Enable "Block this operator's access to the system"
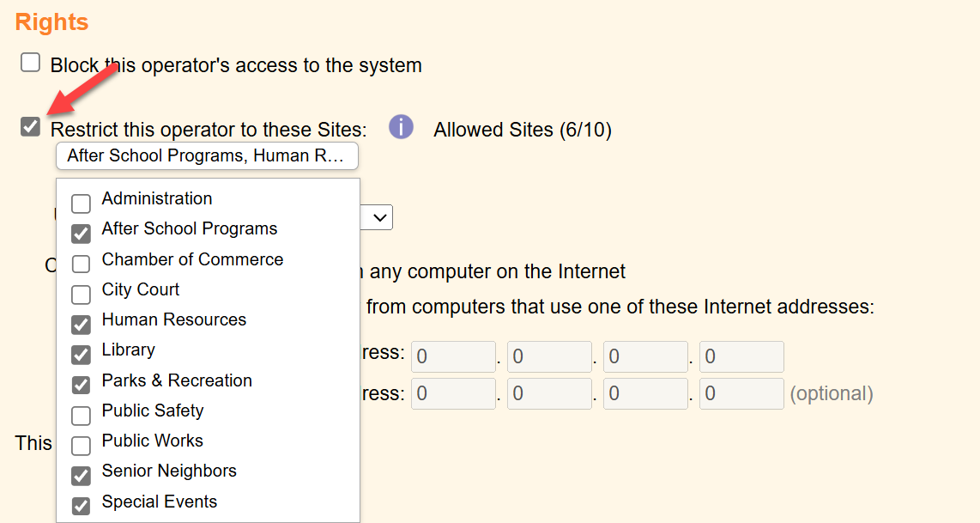The height and width of the screenshot is (523, 980). pos(30,62)
